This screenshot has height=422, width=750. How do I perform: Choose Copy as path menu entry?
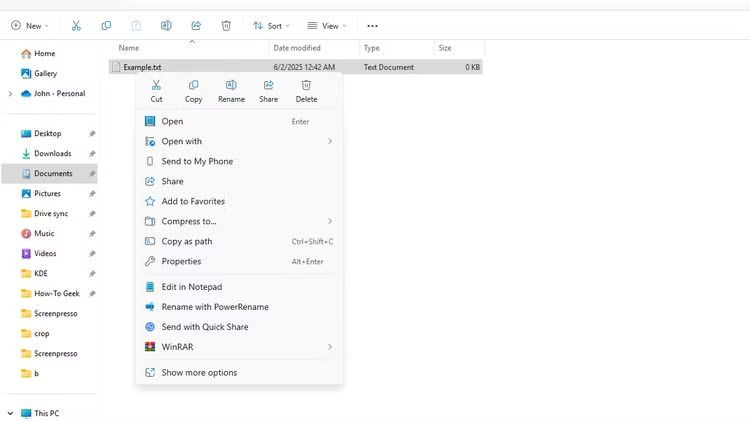coord(187,241)
